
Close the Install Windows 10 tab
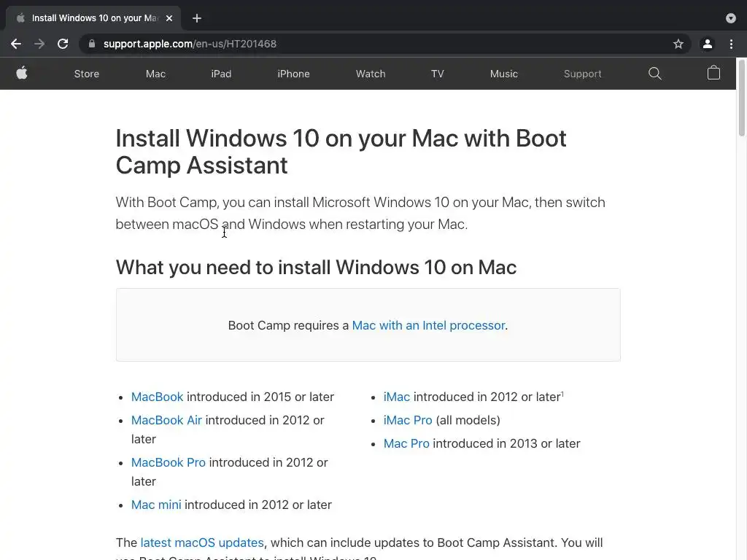(x=169, y=18)
